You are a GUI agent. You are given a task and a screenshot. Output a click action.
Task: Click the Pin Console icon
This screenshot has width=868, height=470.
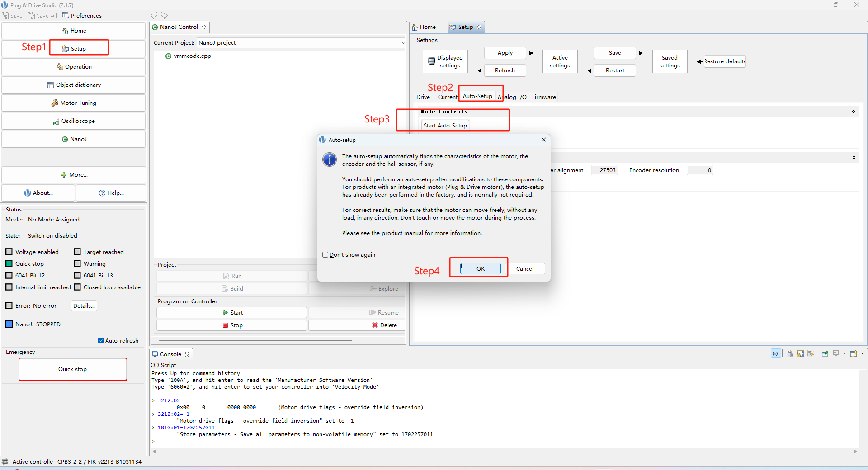(825, 354)
